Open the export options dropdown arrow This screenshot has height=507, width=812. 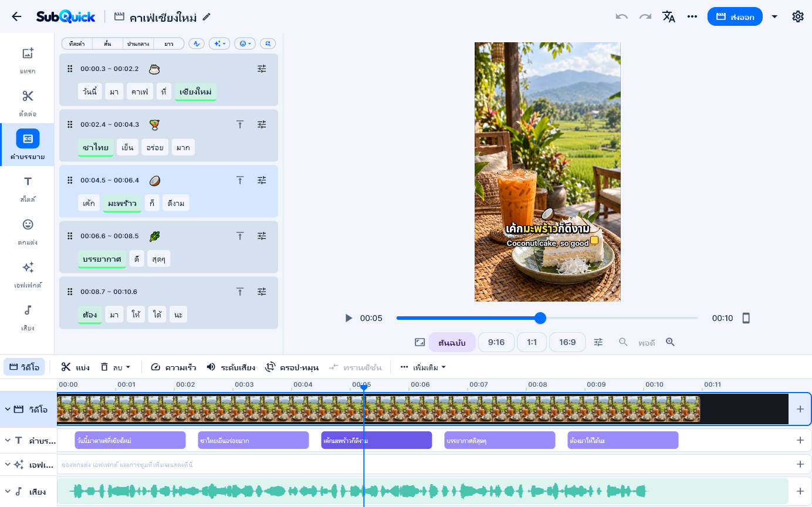click(x=774, y=16)
